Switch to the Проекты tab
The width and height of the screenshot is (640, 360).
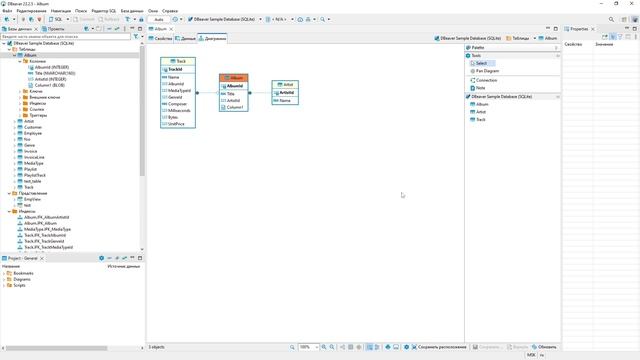click(x=53, y=29)
